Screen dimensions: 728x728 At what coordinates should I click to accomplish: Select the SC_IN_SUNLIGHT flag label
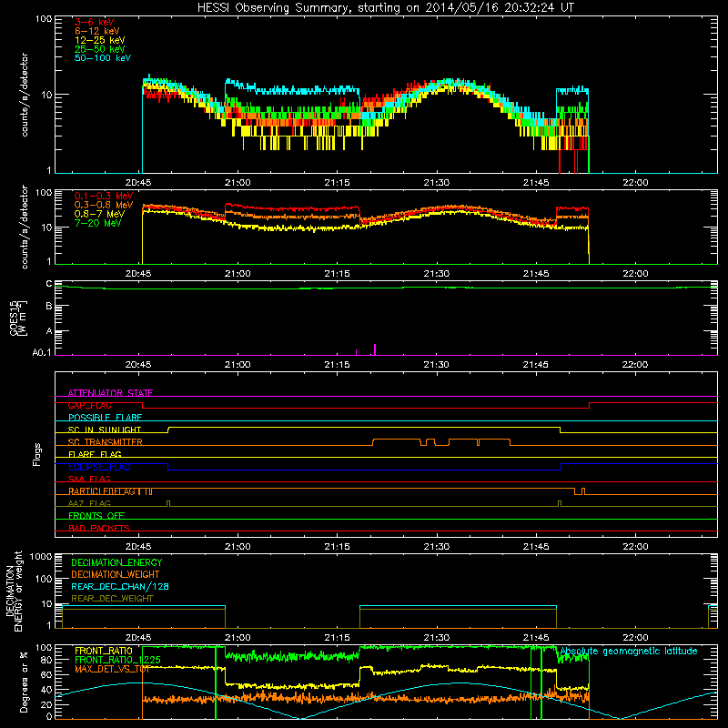pyautogui.click(x=105, y=430)
